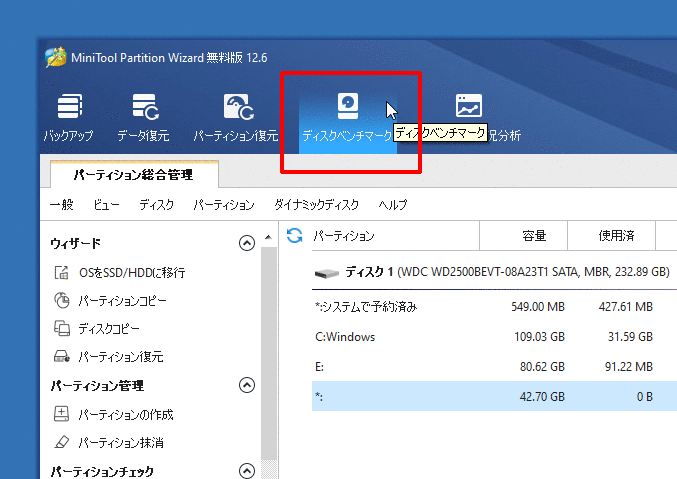The image size is (677, 479).
Task: Click the sidebar vertical scrollbar
Action: tap(267, 350)
